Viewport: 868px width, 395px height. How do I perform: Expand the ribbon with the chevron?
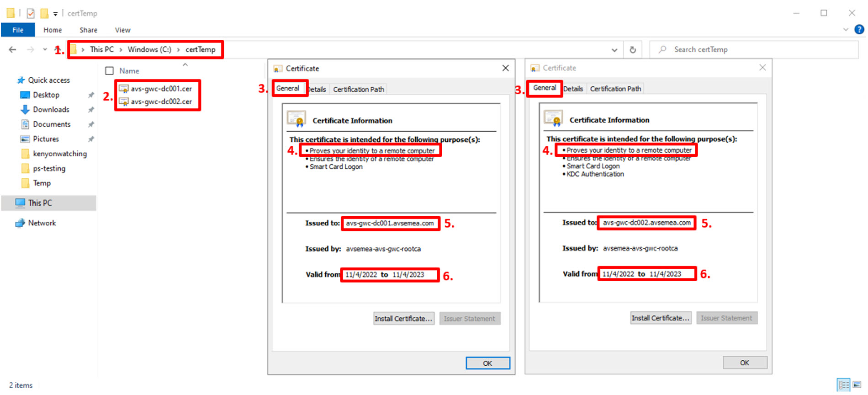(846, 30)
